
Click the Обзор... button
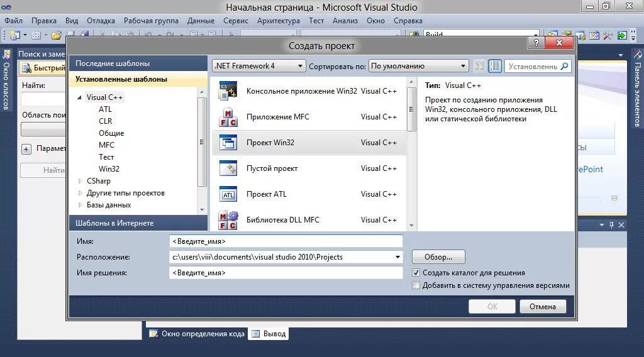[x=438, y=257]
